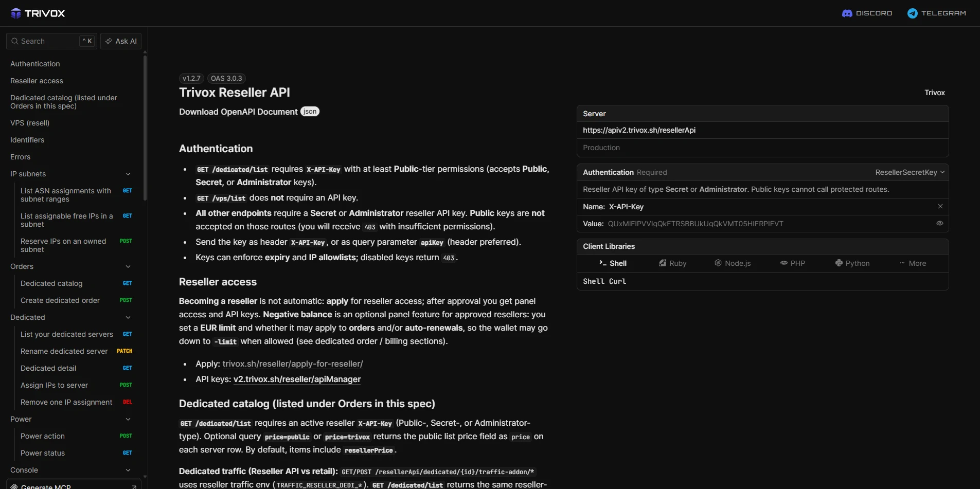Select the Node.js client library tab
The image size is (980, 489).
[733, 263]
